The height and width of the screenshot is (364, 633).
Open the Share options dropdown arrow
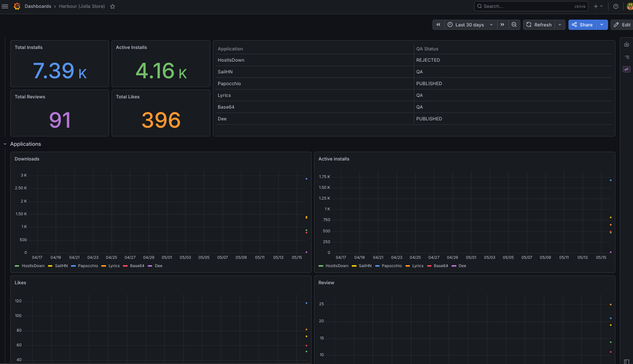click(602, 25)
